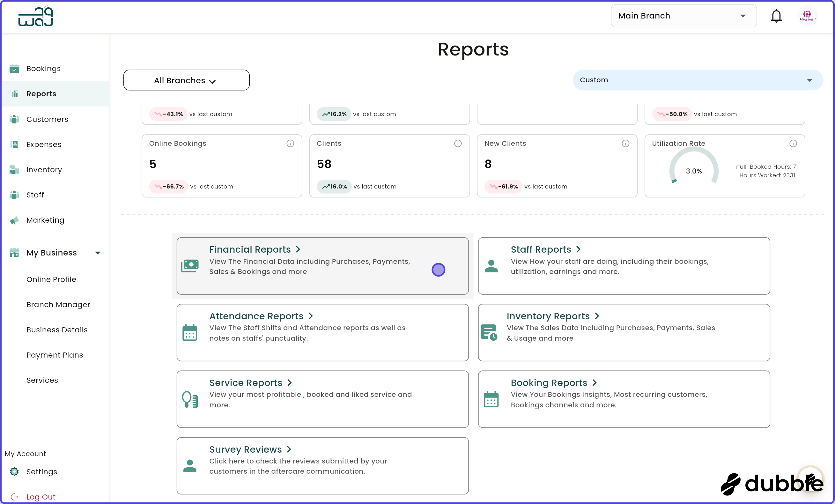This screenshot has width=835, height=504.
Task: Collapse the My Business menu section
Action: [x=98, y=253]
